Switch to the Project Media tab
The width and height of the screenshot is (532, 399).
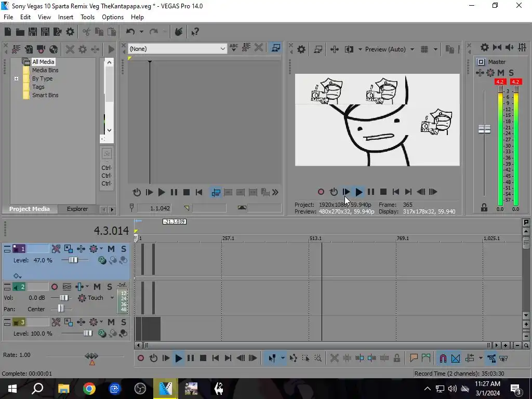point(30,209)
